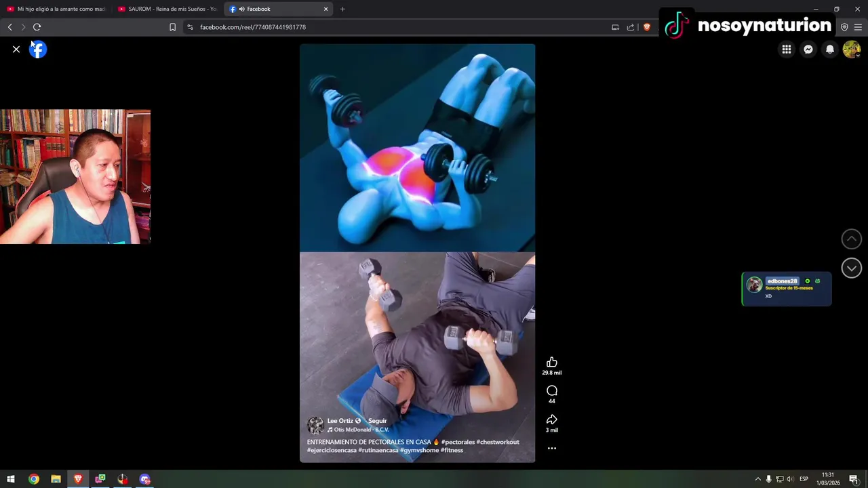This screenshot has height=488, width=868.
Task: Open the account profile picture menu
Action: (852, 49)
